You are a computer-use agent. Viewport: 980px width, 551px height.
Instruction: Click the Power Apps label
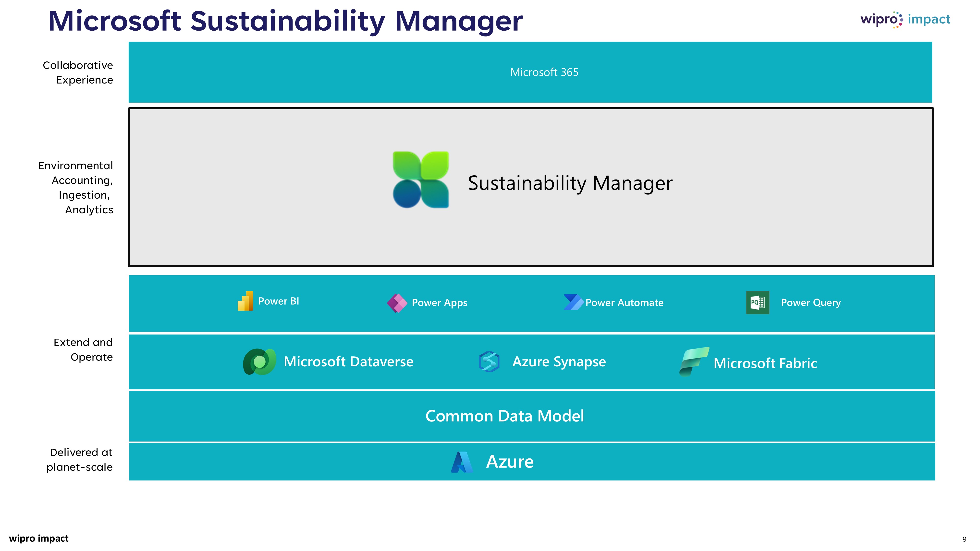pos(440,303)
